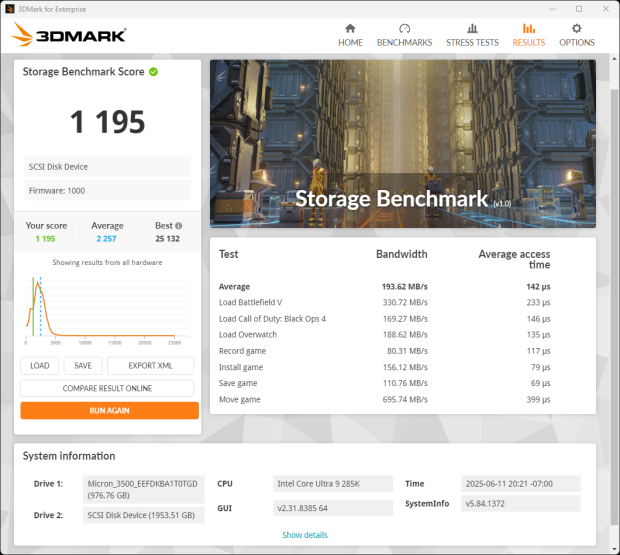Click the 3DMark logo

click(68, 34)
